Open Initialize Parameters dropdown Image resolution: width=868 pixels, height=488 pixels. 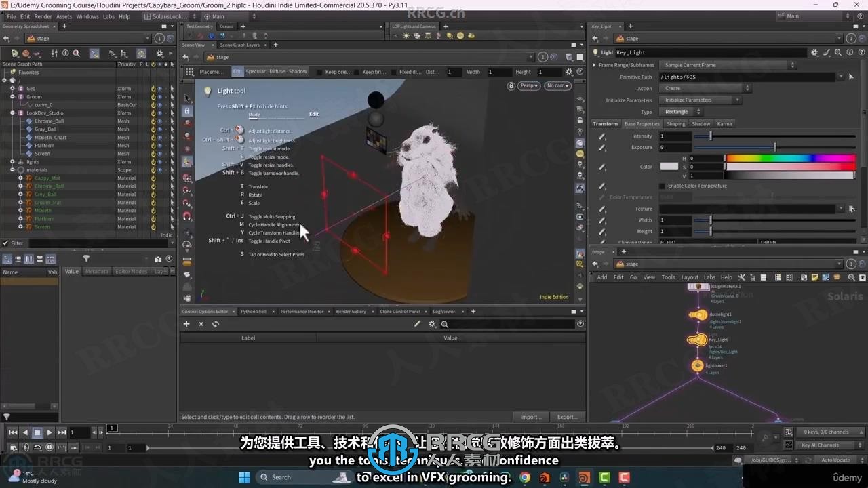[x=701, y=100]
